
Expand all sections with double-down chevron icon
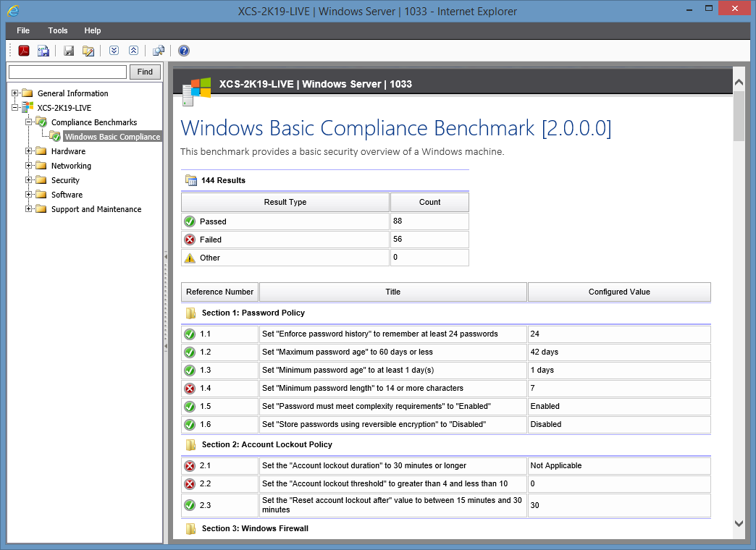pyautogui.click(x=114, y=51)
